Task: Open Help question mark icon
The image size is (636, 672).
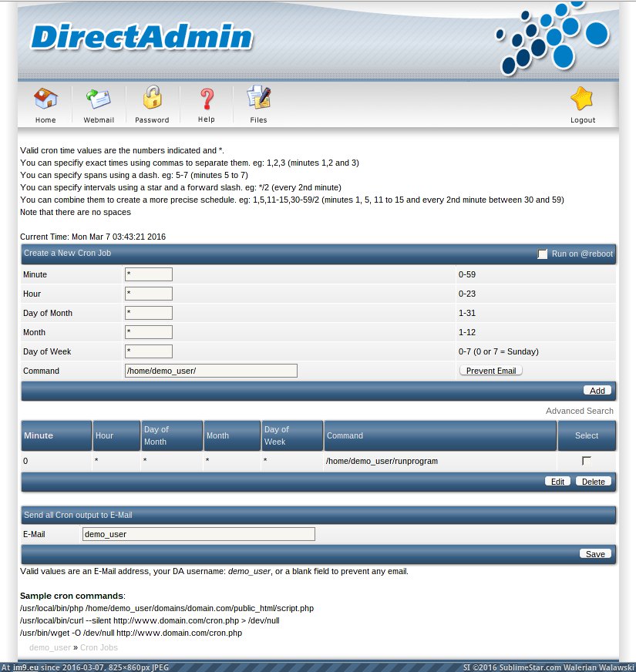Action: (x=207, y=99)
